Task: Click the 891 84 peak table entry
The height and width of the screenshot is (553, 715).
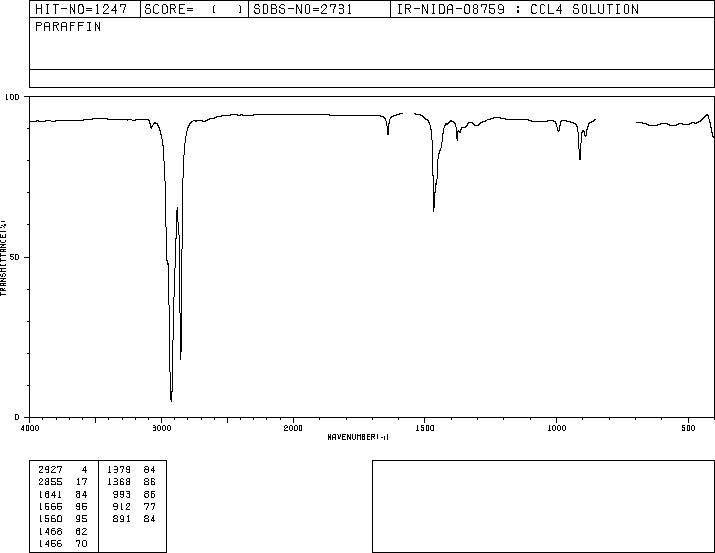Action: (x=134, y=519)
